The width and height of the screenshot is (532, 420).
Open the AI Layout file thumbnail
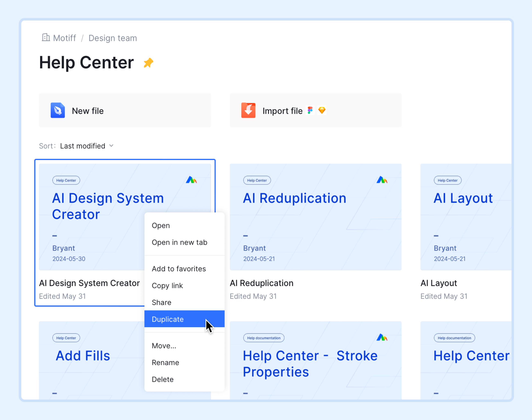(x=466, y=217)
